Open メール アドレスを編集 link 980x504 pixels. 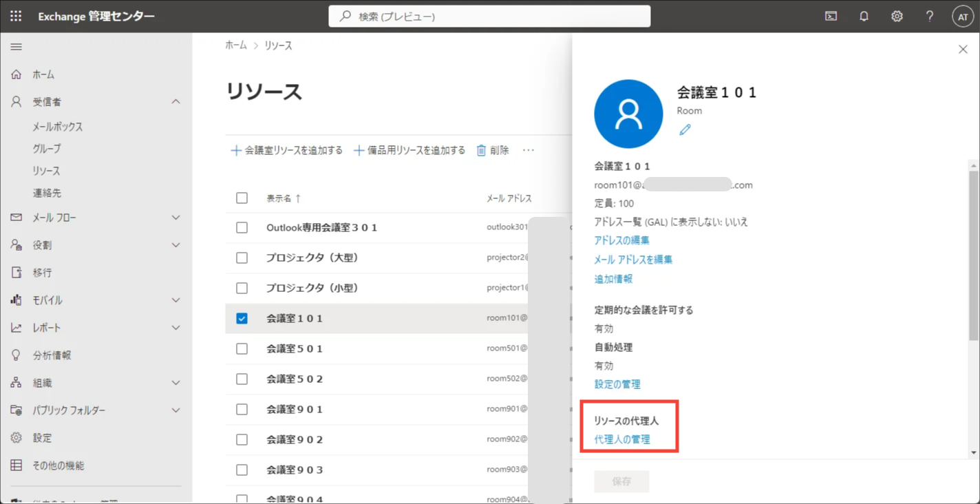click(x=633, y=260)
